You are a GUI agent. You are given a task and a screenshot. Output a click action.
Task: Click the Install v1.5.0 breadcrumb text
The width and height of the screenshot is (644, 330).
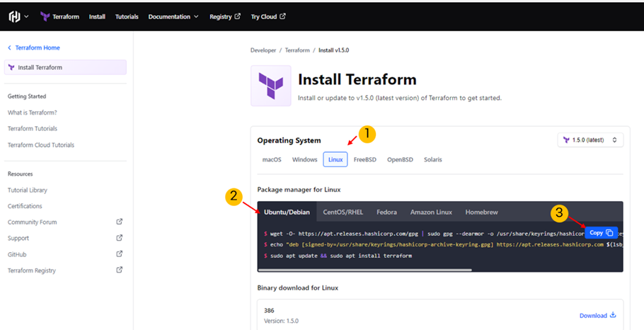click(333, 50)
